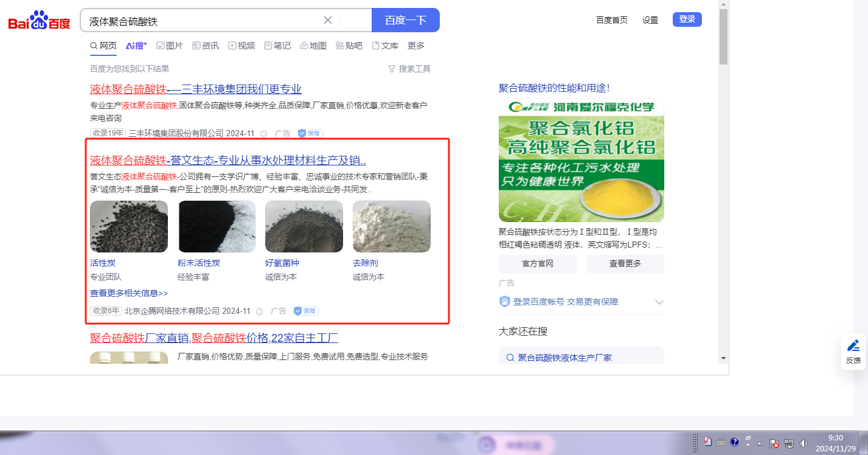Image resolution: width=868 pixels, height=455 pixels.
Task: Click the 百度一下 search button
Action: pyautogui.click(x=406, y=20)
